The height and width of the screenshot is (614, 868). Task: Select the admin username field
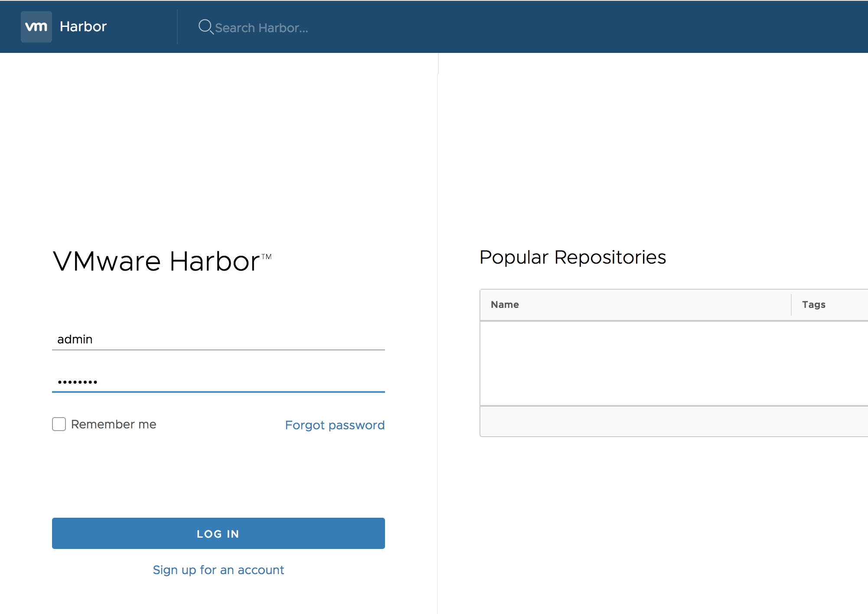(x=219, y=339)
